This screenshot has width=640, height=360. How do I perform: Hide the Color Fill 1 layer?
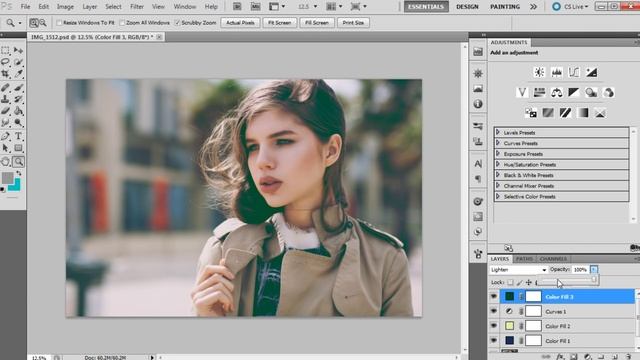[494, 340]
